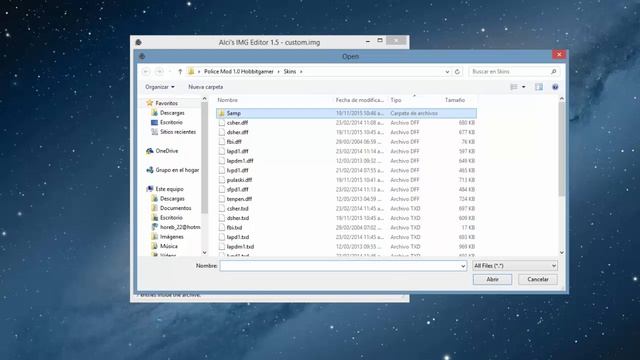
Task: Expand the view options dropdown arrow
Action: 524,87
